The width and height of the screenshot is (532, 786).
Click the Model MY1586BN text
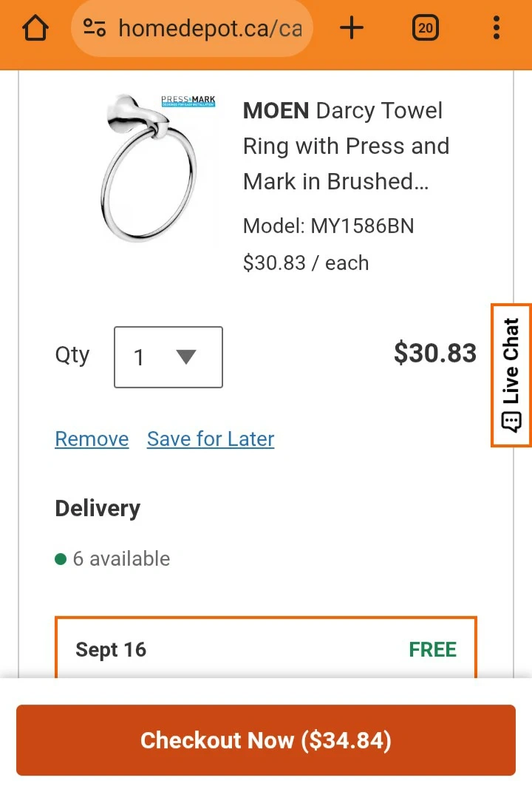pos(328,226)
